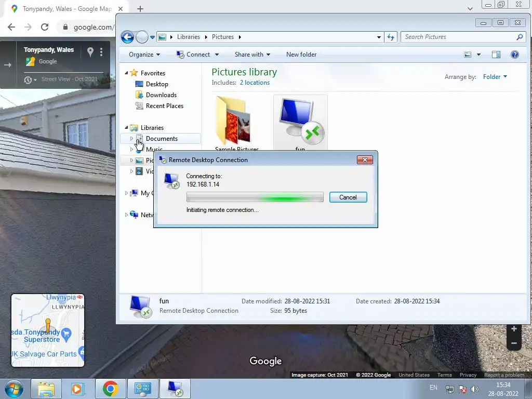
Task: Launch Windows Media Player from taskbar
Action: point(78,389)
